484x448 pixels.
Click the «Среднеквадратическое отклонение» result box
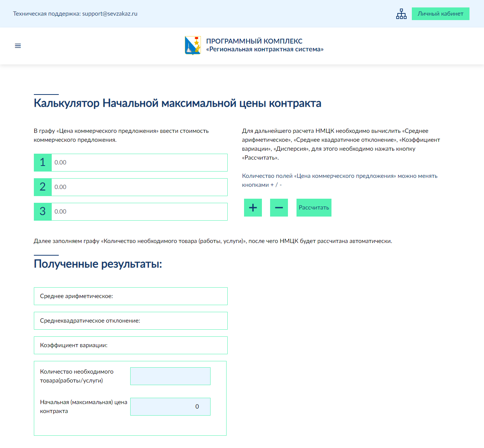[x=131, y=321]
